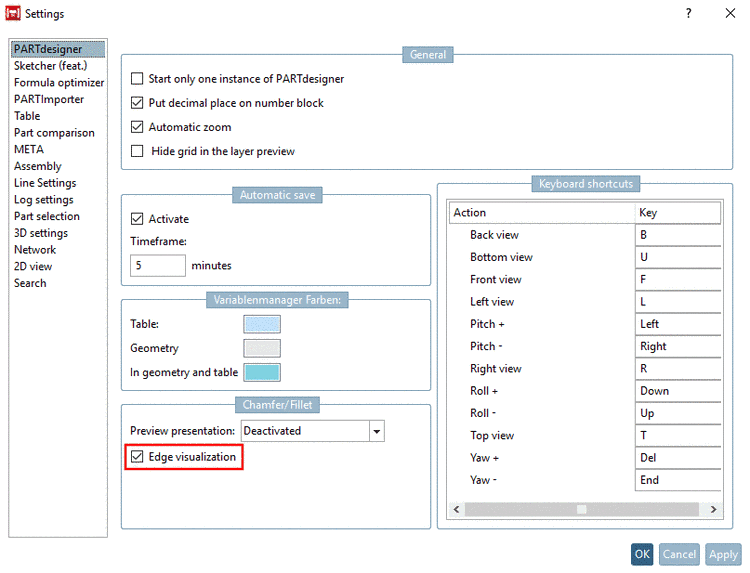Open Log settings page
750x573 pixels.
(58, 199)
